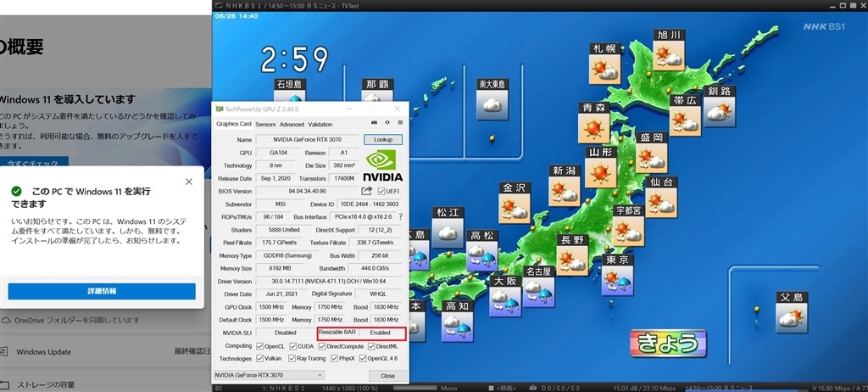868x392 pixels.
Task: Click the OneDrive フォルダーを同期しています text
Action: (x=77, y=321)
